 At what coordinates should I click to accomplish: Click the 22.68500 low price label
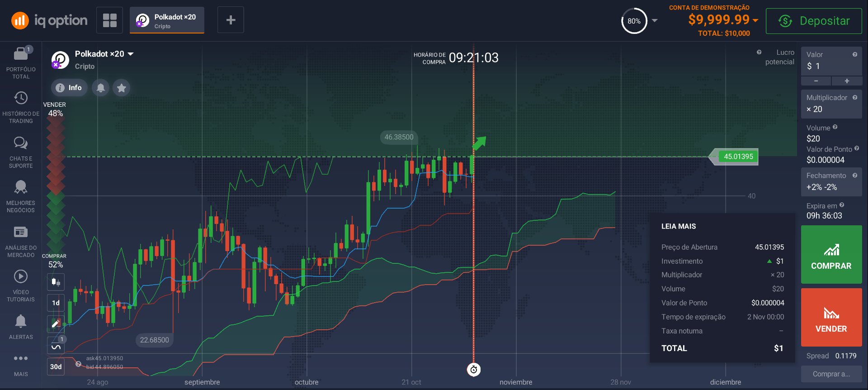[154, 340]
